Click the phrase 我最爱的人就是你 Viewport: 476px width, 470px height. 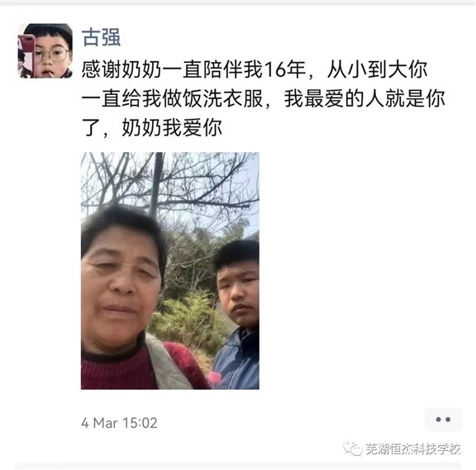[x=364, y=99]
